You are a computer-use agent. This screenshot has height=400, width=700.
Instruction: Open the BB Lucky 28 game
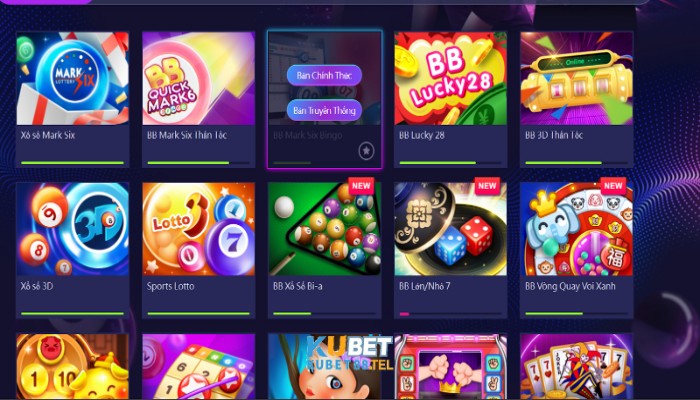click(x=450, y=100)
